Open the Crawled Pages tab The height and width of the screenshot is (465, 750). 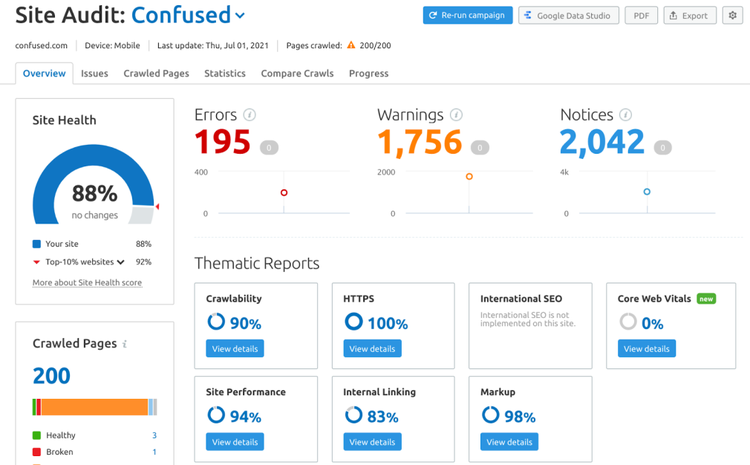tap(156, 73)
